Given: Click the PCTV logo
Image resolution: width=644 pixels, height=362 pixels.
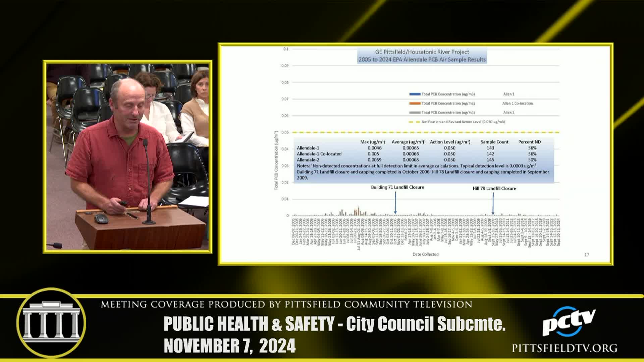Looking at the screenshot, I should 569,322.
